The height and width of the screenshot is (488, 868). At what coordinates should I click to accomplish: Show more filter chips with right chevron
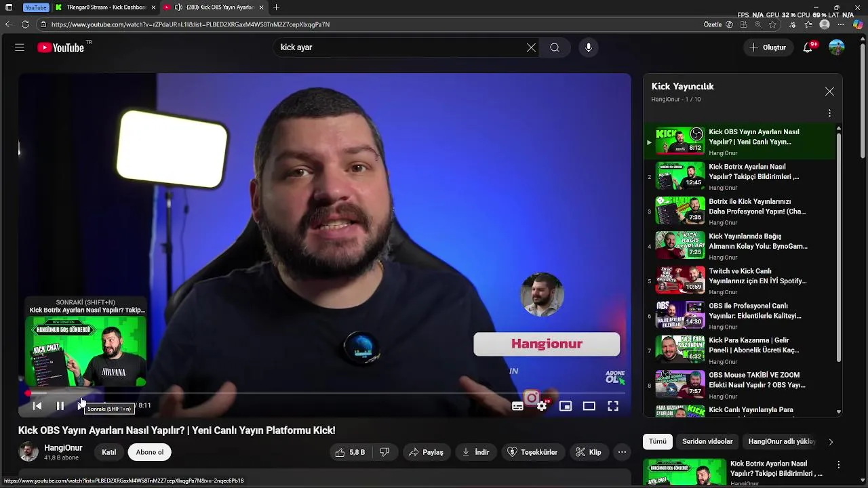831,442
